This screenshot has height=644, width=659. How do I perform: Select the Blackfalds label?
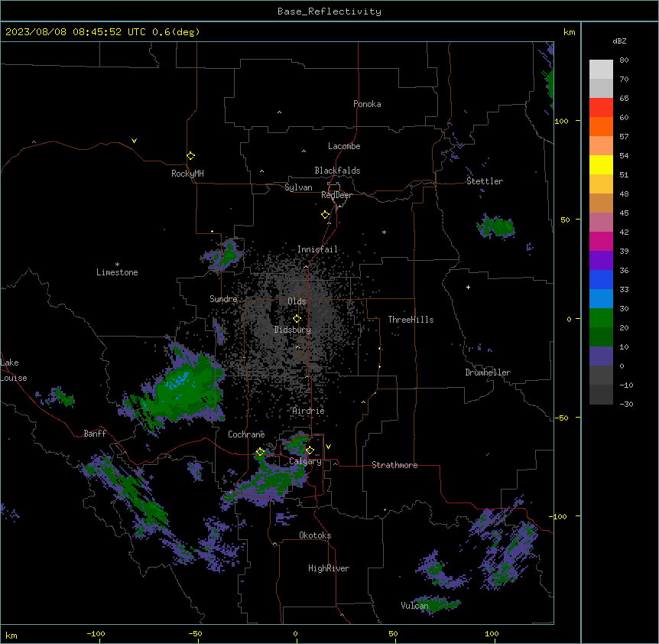point(337,171)
